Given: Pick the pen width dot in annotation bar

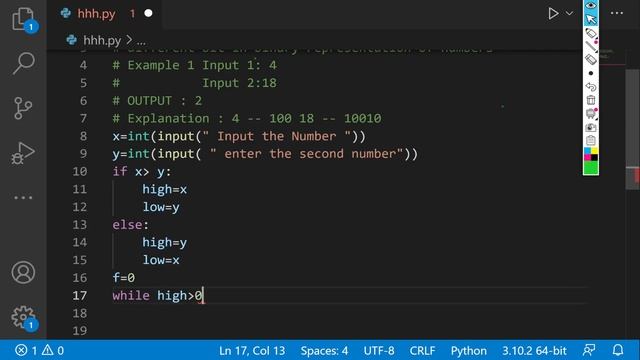Looking at the screenshot, I should (x=591, y=73).
